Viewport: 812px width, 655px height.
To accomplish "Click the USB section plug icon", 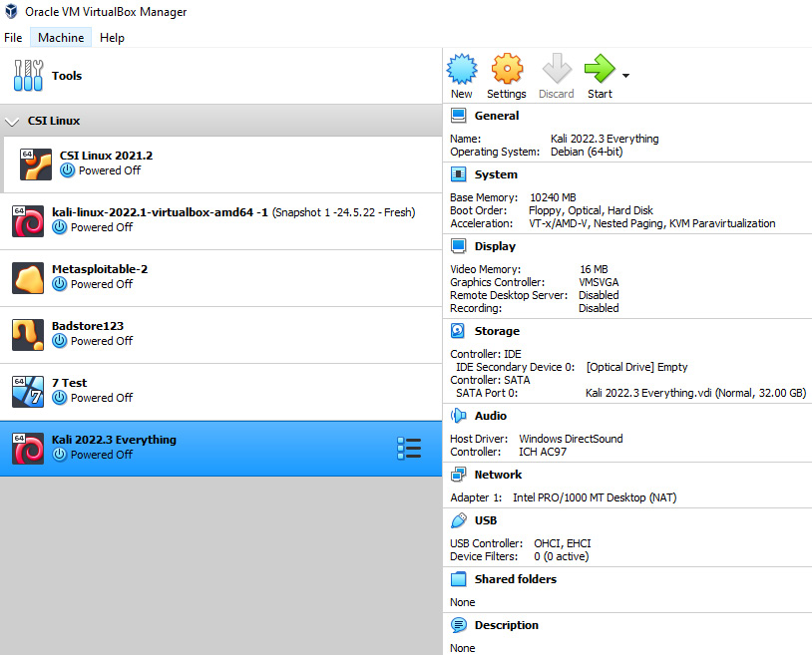I will coord(458,520).
